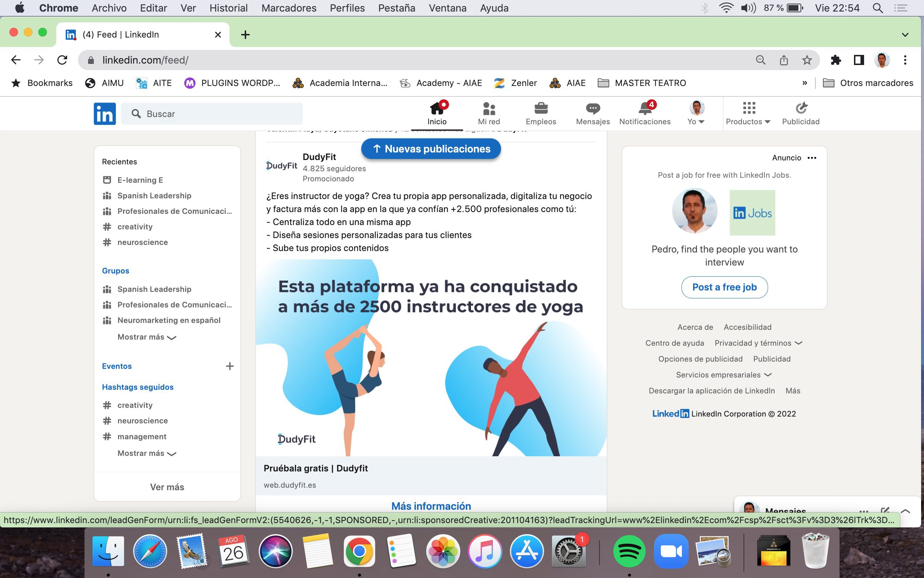Open the Publicidad advertising icon
Image resolution: width=924 pixels, height=578 pixels.
click(x=801, y=113)
